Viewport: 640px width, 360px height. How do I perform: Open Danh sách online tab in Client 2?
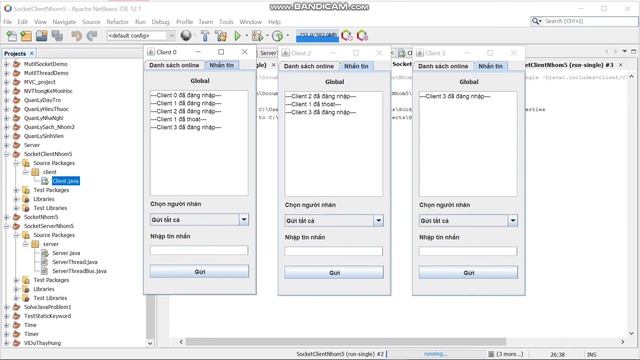[x=309, y=66]
